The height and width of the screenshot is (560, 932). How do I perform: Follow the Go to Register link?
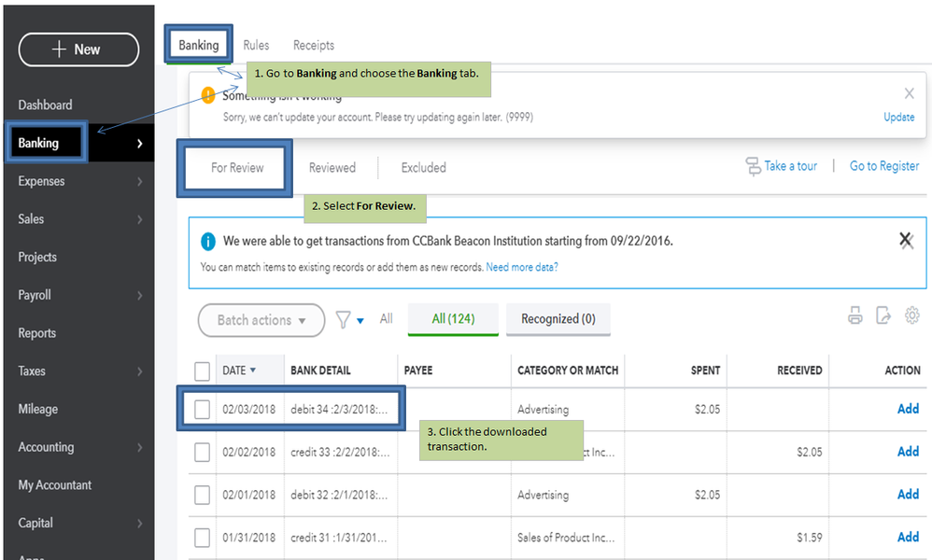click(x=883, y=166)
